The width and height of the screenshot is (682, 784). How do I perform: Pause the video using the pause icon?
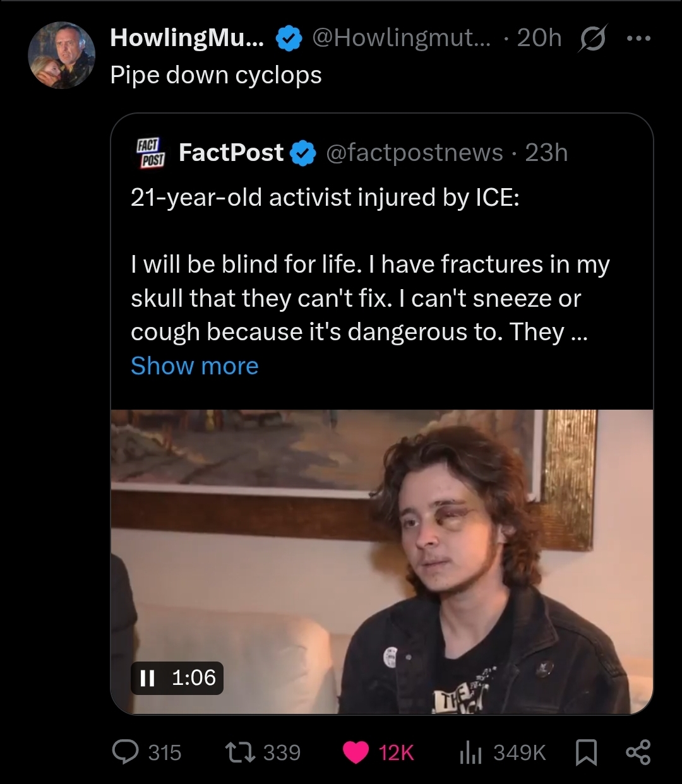click(x=147, y=678)
